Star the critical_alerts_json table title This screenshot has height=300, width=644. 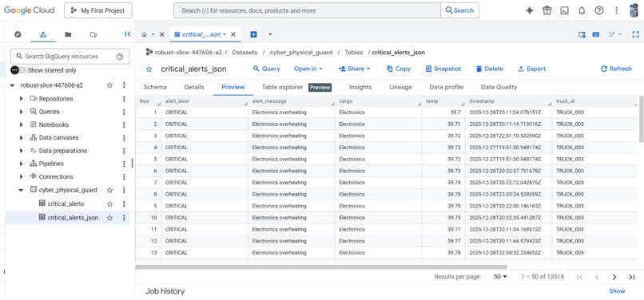pos(149,69)
